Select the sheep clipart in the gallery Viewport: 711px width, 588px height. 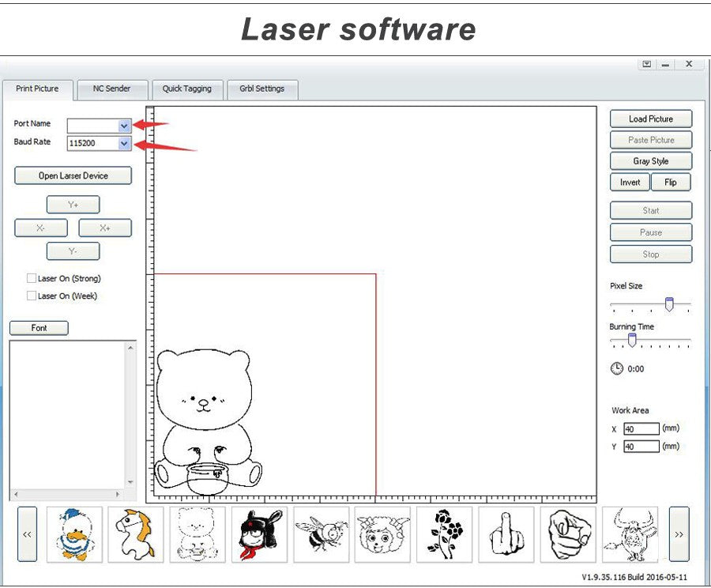click(382, 534)
